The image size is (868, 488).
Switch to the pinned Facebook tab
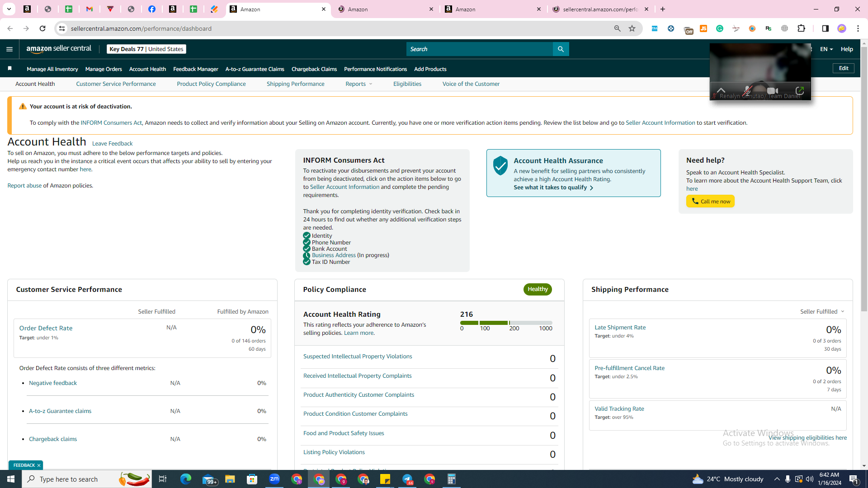152,9
